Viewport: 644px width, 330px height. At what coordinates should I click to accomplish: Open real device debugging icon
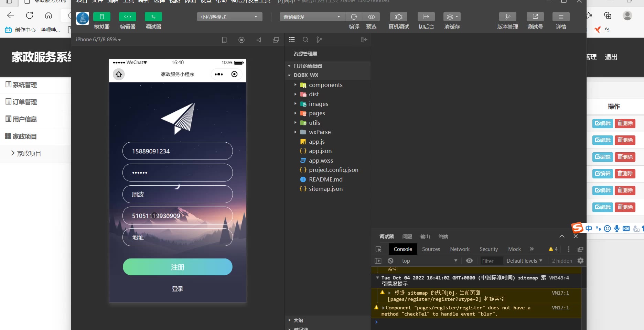coord(399,17)
